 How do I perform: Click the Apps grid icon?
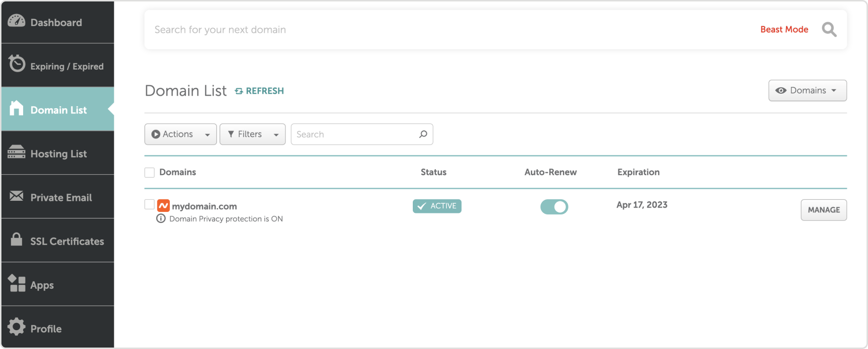16,283
